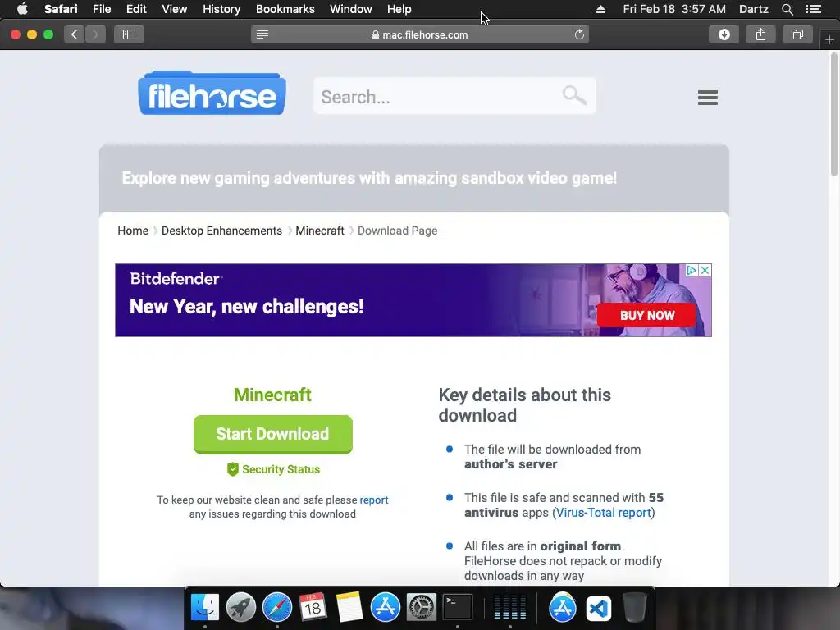Screen dimensions: 840x630
Task: Open the Edit menu
Action: pos(136,9)
